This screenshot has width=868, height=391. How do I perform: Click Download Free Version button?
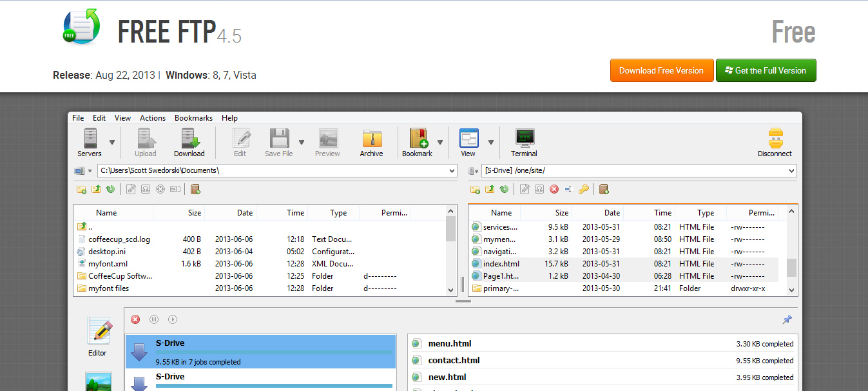click(x=662, y=70)
